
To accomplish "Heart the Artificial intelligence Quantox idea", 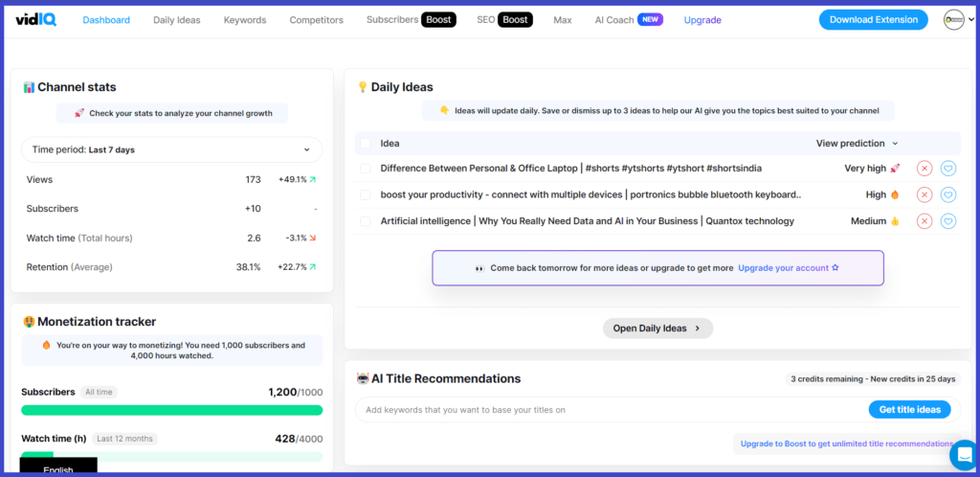I will 948,220.
